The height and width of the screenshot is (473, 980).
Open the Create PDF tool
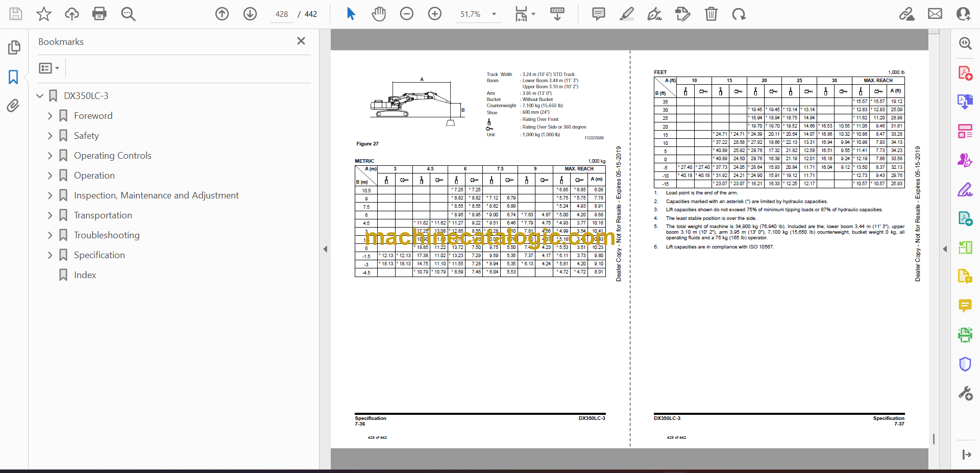(x=965, y=73)
